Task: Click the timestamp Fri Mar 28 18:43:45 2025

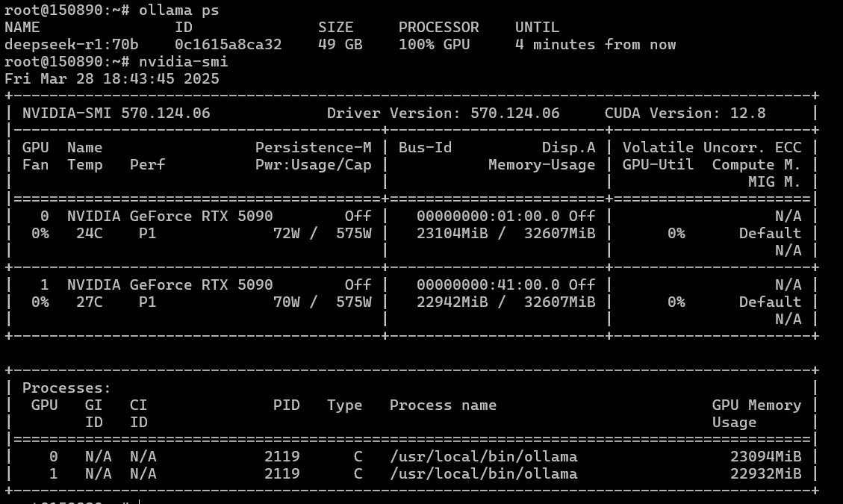Action: [112, 78]
